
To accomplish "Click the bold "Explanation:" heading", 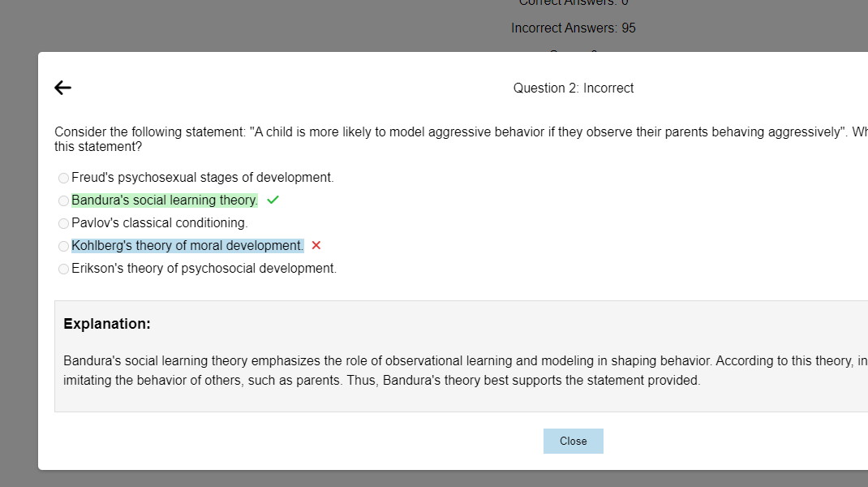I will tap(107, 324).
